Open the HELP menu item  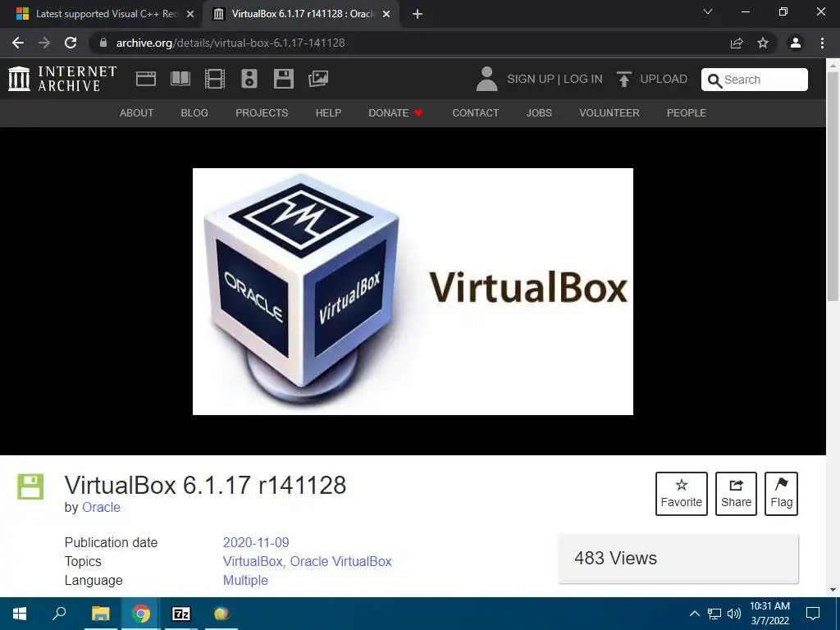328,113
